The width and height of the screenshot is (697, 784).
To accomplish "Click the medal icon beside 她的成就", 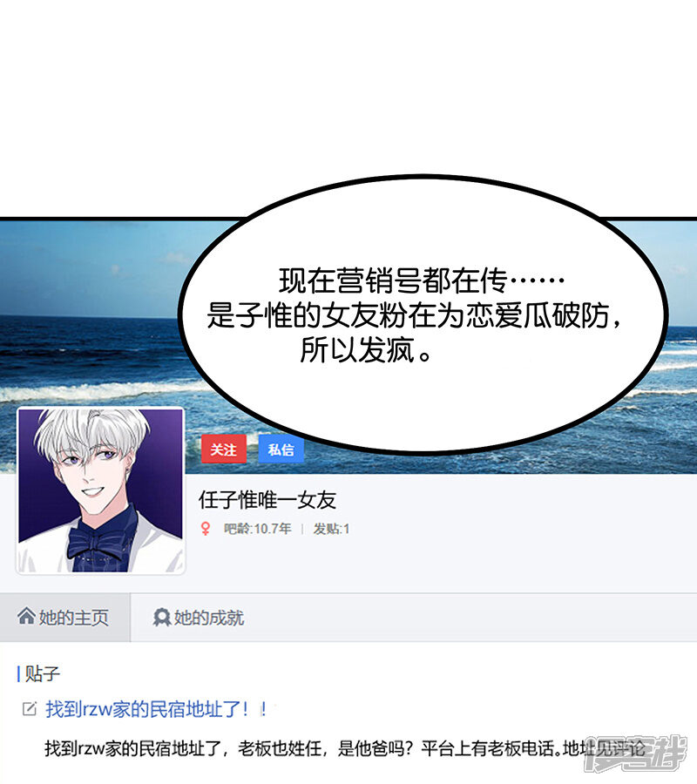I will coord(161,618).
